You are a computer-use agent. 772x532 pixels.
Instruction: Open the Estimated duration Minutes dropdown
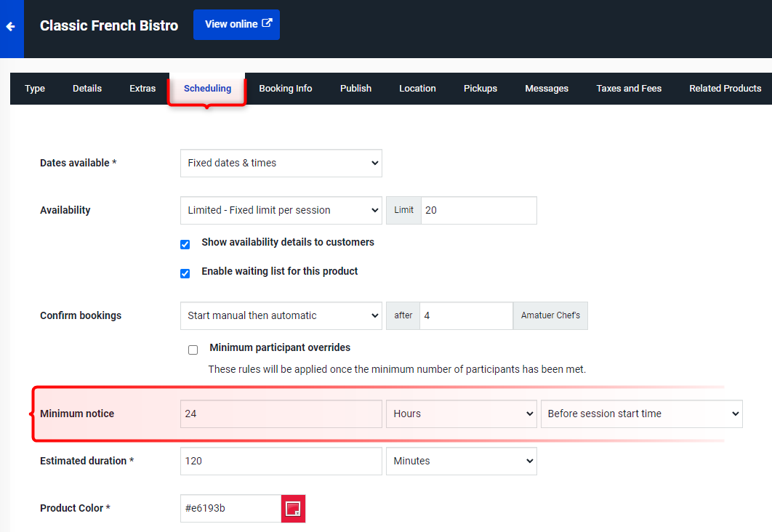[462, 461]
